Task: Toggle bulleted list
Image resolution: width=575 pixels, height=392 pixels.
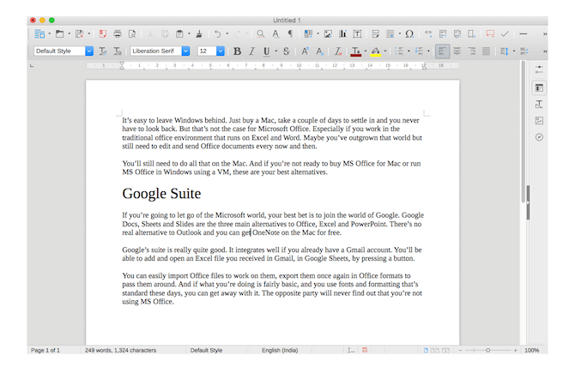Action: tap(399, 51)
